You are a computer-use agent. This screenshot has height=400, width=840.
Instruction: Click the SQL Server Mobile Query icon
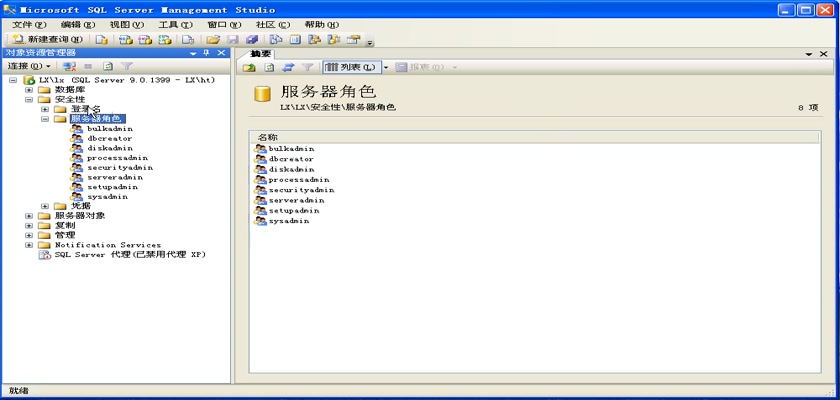(x=188, y=40)
